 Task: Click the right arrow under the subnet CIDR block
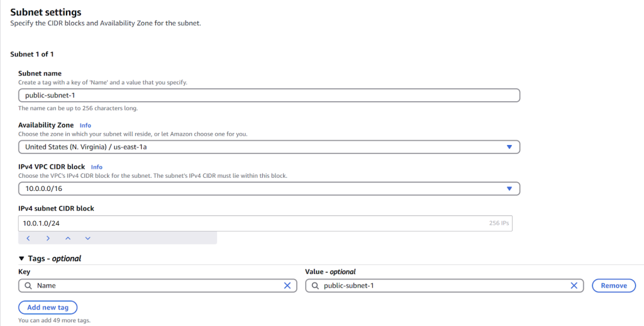point(48,238)
